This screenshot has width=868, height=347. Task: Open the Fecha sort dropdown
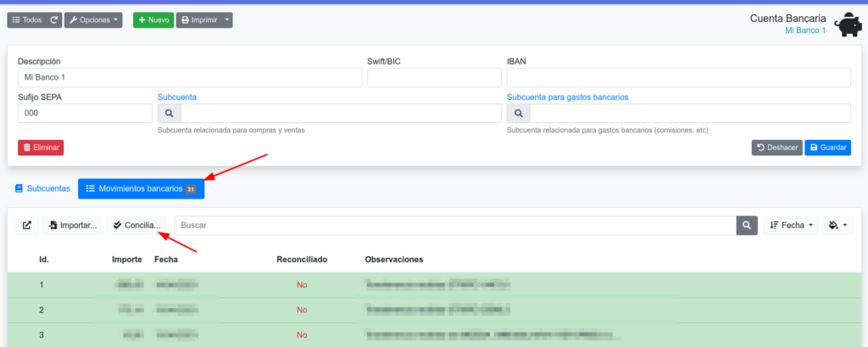pyautogui.click(x=792, y=226)
